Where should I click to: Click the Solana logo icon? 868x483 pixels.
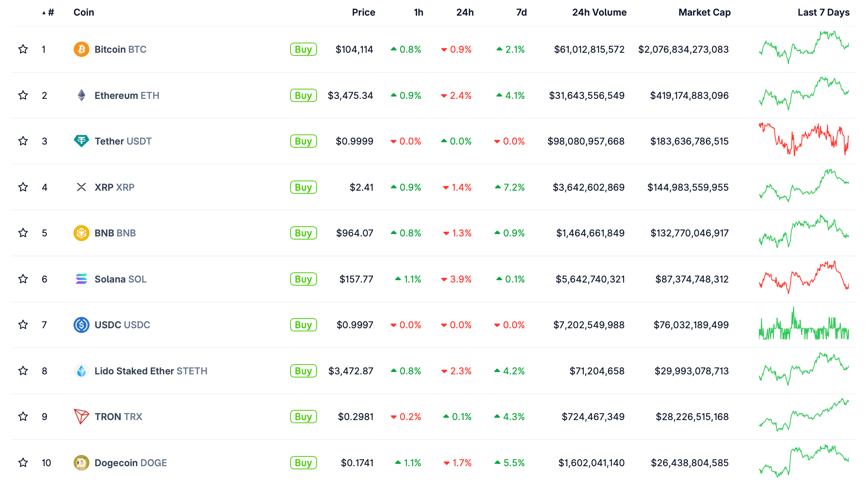[x=81, y=279]
